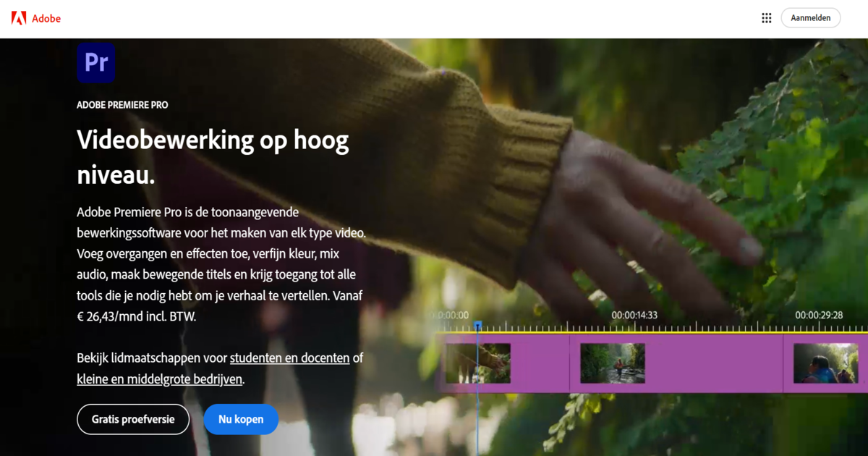Click the 00:00:29:28 timecode on the ruler
The image size is (868, 456).
pyautogui.click(x=819, y=315)
